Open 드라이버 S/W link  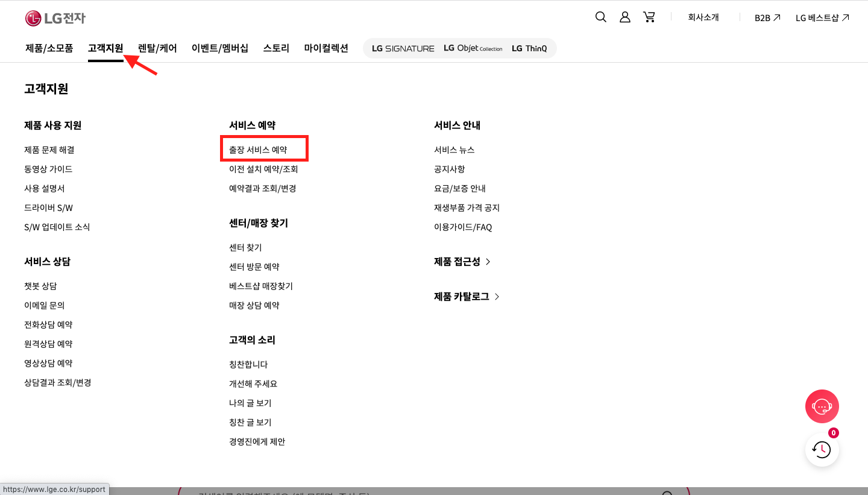tap(48, 207)
